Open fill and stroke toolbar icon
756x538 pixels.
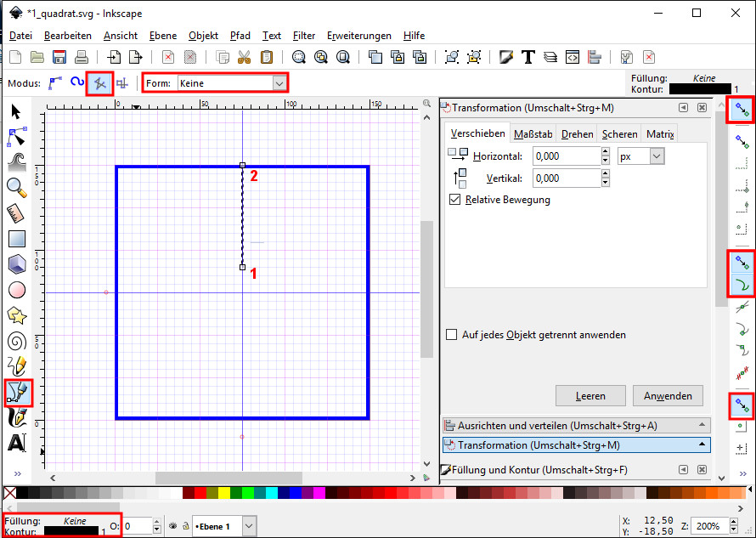[x=506, y=58]
